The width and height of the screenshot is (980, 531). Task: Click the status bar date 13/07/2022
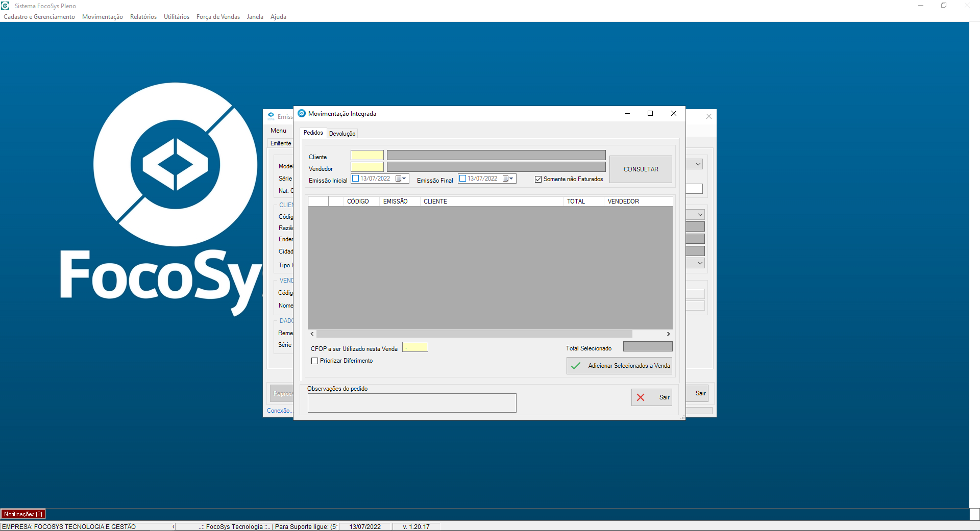click(x=365, y=526)
